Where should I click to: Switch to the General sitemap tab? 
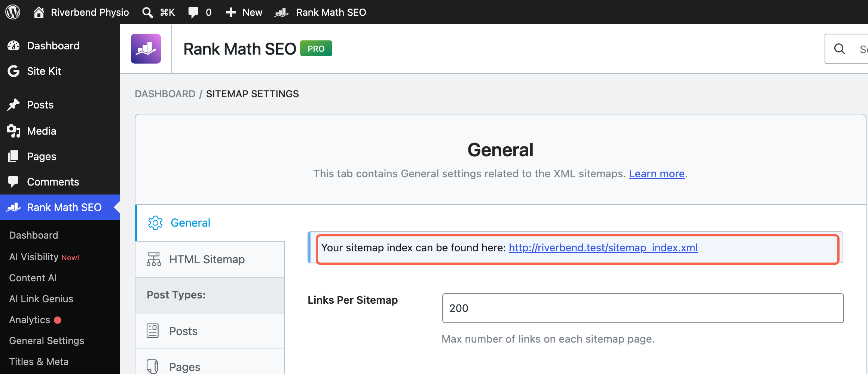(x=210, y=223)
